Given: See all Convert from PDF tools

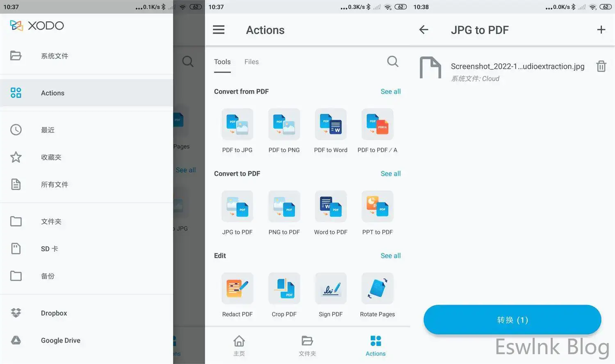Looking at the screenshot, I should click(x=390, y=91).
